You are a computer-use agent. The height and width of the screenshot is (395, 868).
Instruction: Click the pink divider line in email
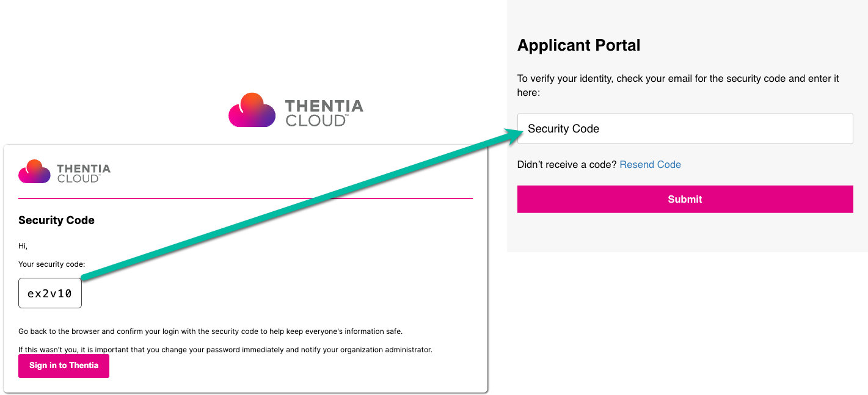coord(246,198)
